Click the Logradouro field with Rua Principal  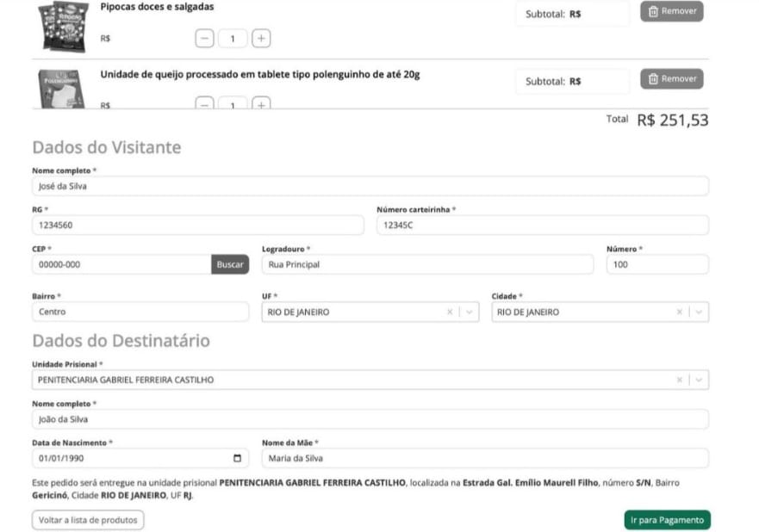426,264
